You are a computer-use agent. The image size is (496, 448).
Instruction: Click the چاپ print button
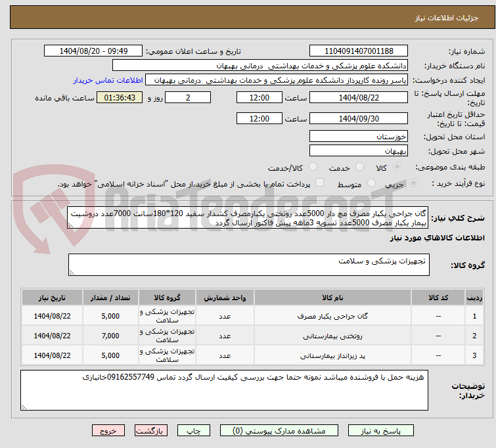click(193, 431)
